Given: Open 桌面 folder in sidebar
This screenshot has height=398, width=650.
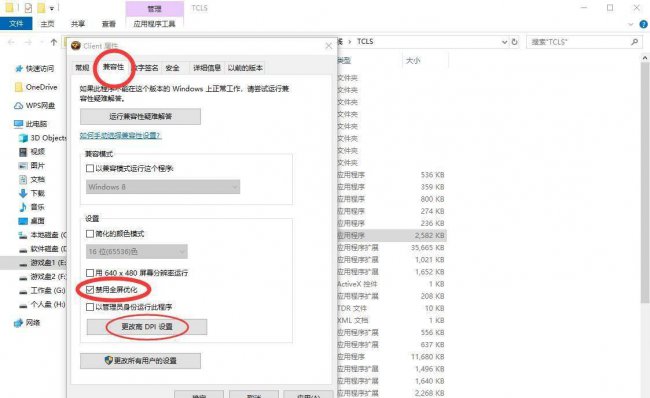Looking at the screenshot, I should (x=32, y=221).
